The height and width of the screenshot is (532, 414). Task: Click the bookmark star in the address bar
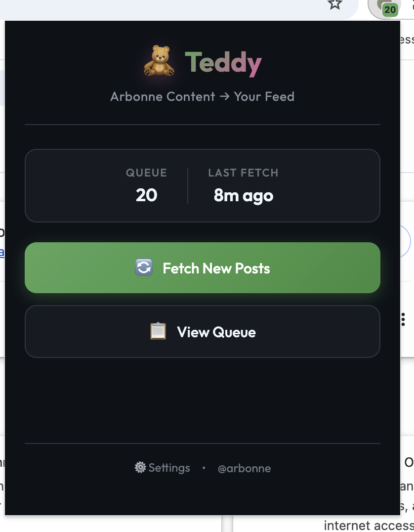click(335, 4)
